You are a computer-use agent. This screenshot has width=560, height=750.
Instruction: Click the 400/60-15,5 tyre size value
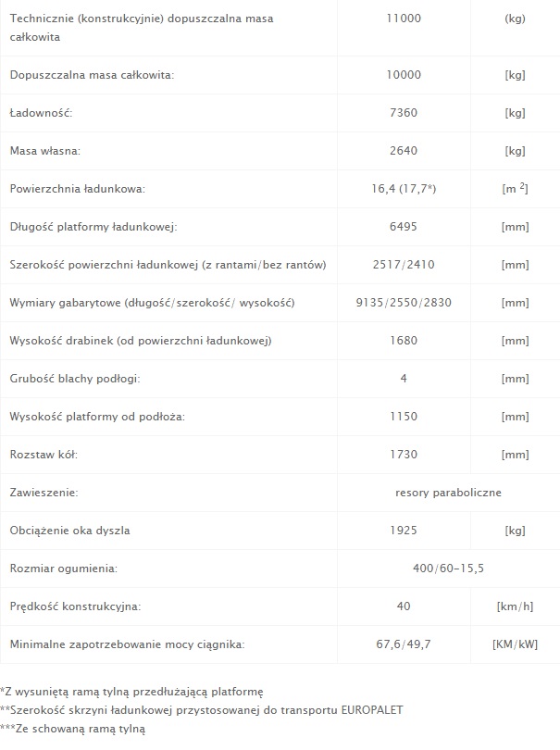point(449,569)
